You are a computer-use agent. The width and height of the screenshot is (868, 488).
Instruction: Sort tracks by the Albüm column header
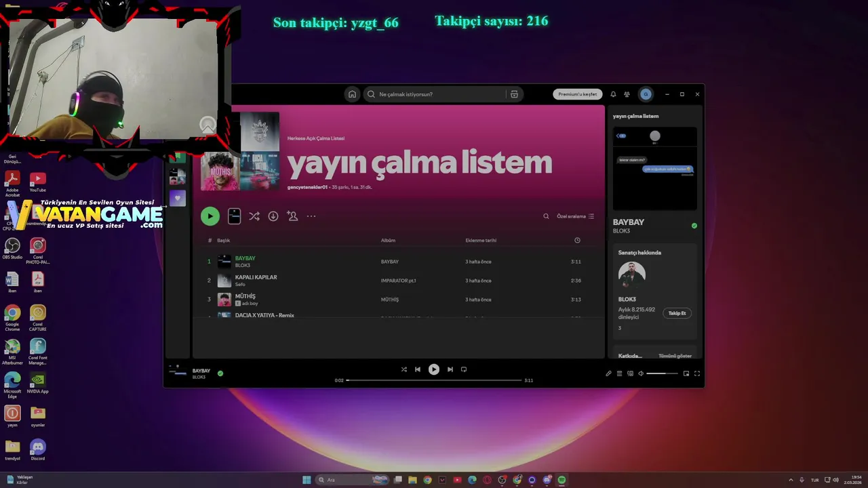(388, 241)
